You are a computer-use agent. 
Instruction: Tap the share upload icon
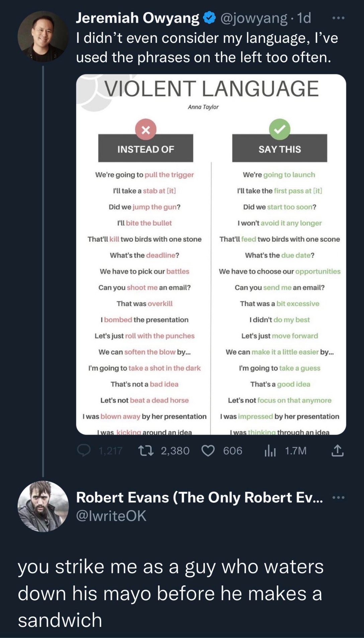[337, 451]
